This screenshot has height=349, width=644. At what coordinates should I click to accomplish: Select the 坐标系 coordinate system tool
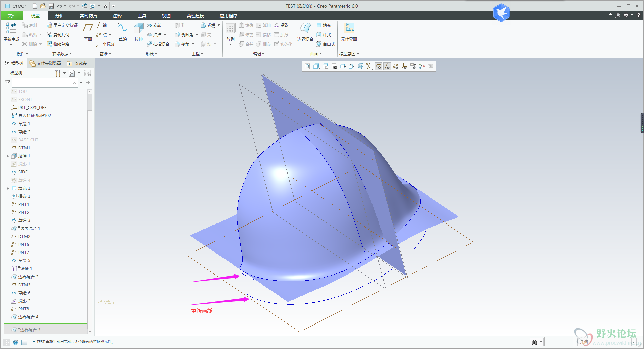coord(105,44)
